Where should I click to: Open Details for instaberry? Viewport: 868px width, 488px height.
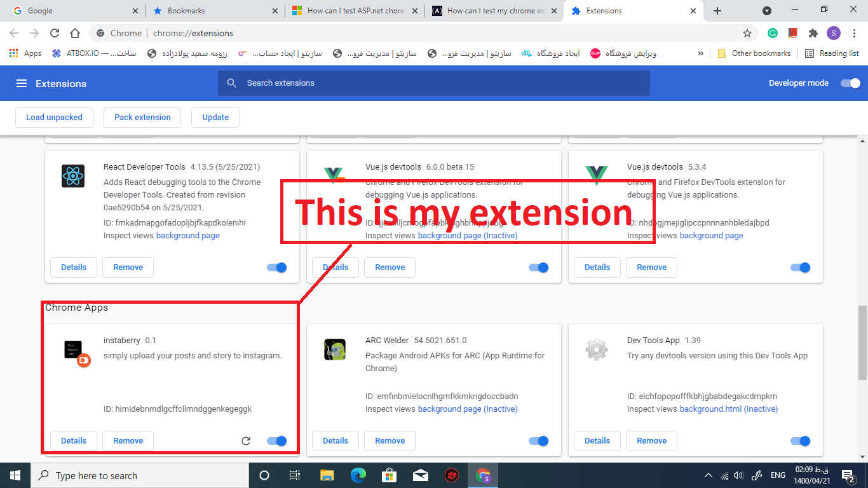pos(74,441)
